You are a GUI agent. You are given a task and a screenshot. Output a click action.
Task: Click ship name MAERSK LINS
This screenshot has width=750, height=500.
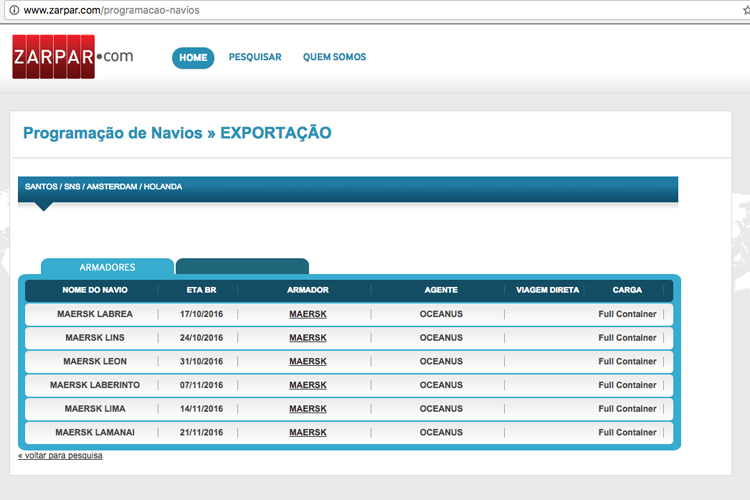click(x=95, y=338)
